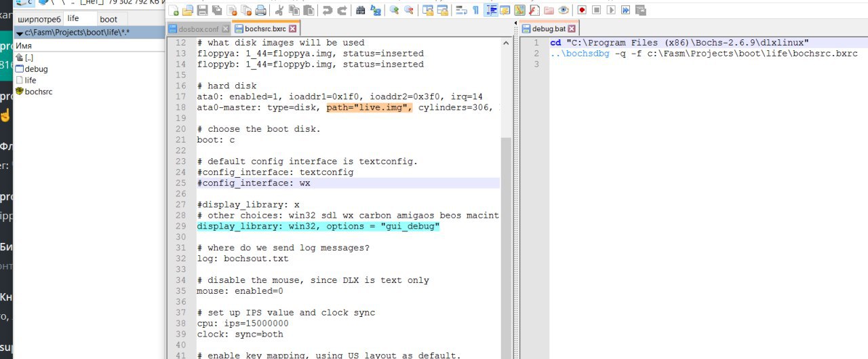Click highlighted path="live.img" text on line 18
The width and height of the screenshot is (868, 359).
coord(370,107)
